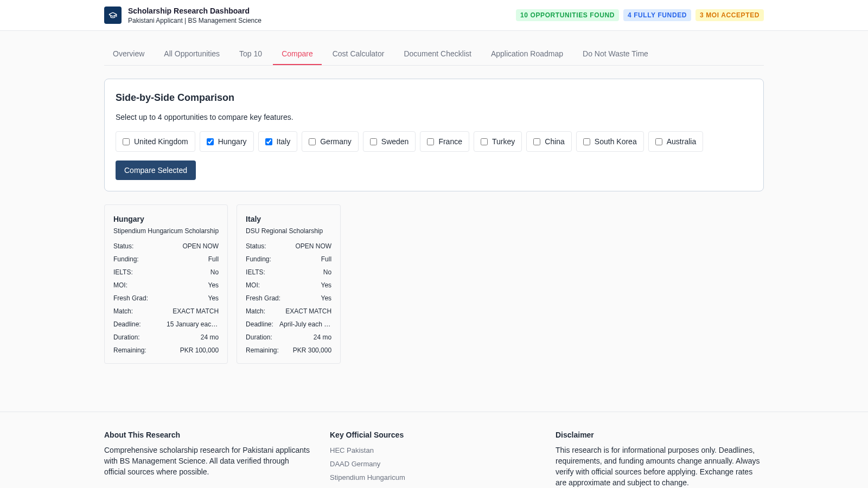Click the 3 MOI Accepted badge

(730, 15)
